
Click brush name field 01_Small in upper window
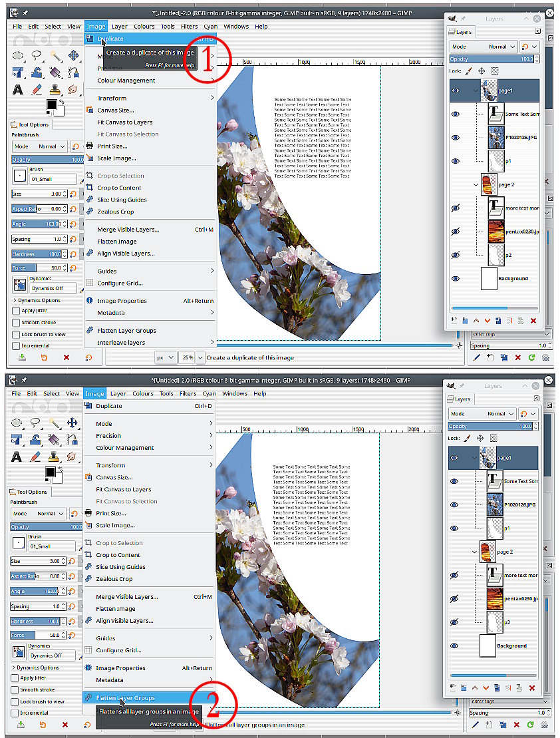(53, 179)
